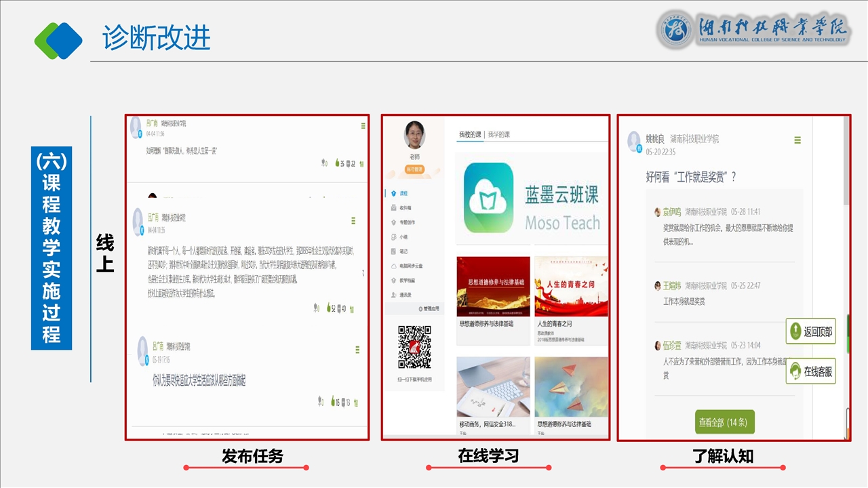Click the right panel's vertical scrollbar
This screenshot has width=868, height=488.
pos(846,163)
